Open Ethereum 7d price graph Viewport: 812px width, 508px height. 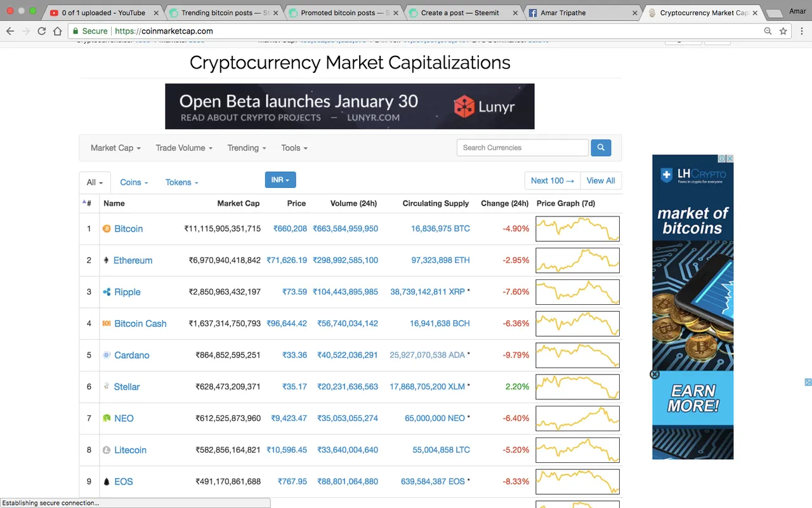tap(577, 260)
